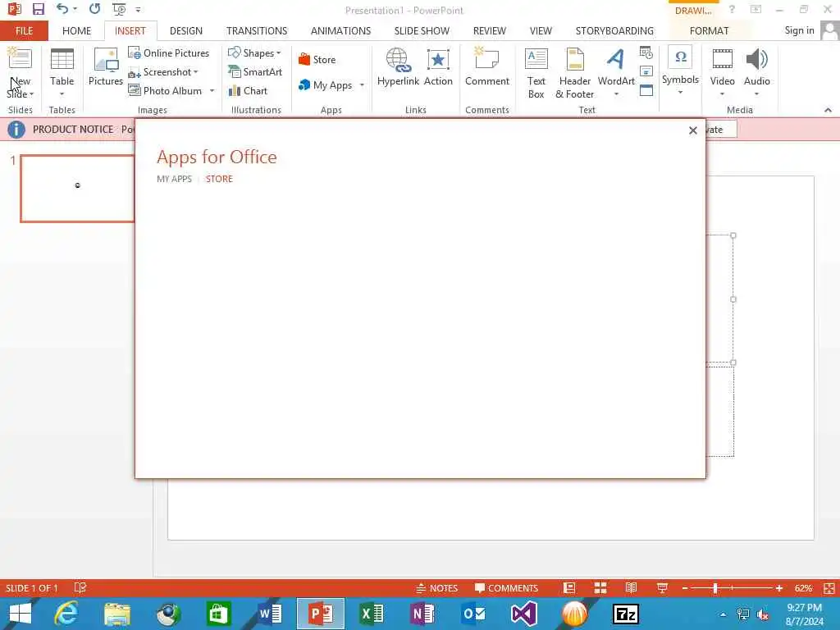The width and height of the screenshot is (840, 630).
Task: Open Online Pictures
Action: 169,53
